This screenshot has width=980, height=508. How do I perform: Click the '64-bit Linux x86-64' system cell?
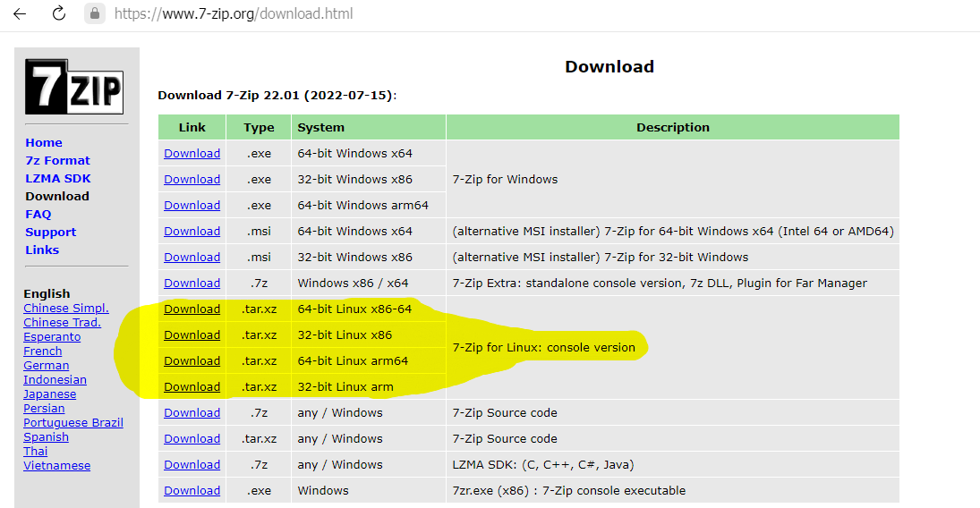[369, 309]
